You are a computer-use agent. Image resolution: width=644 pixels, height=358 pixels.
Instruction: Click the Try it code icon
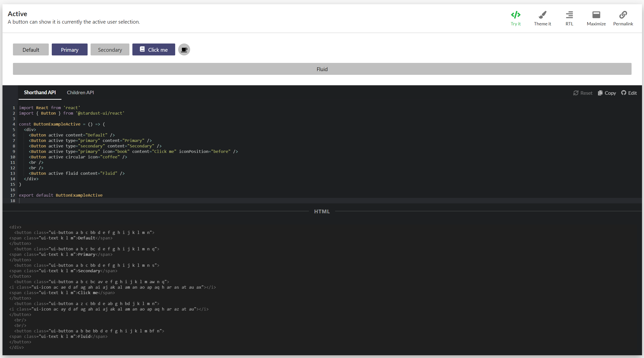point(516,15)
